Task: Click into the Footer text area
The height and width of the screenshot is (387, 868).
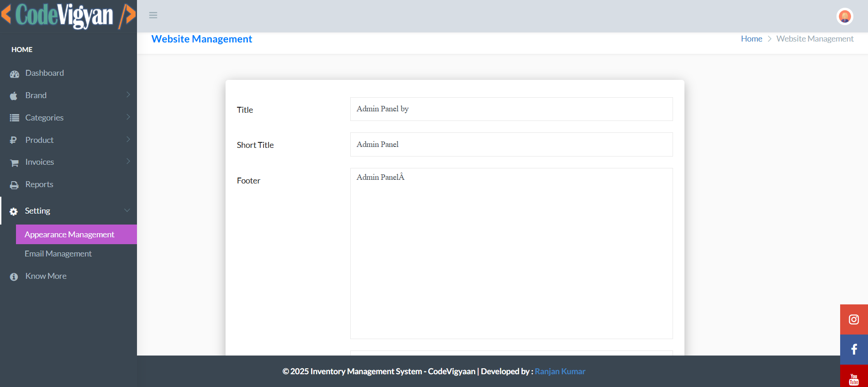Action: 511,253
